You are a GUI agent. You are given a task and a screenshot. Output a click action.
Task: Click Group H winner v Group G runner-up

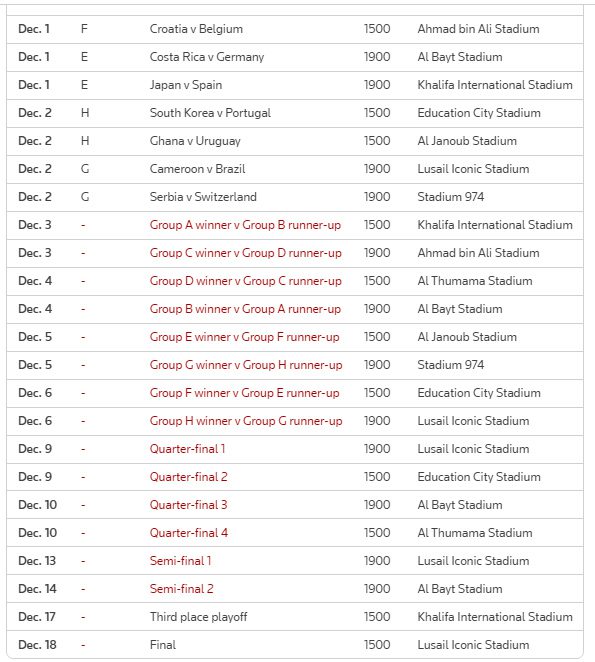pos(246,421)
